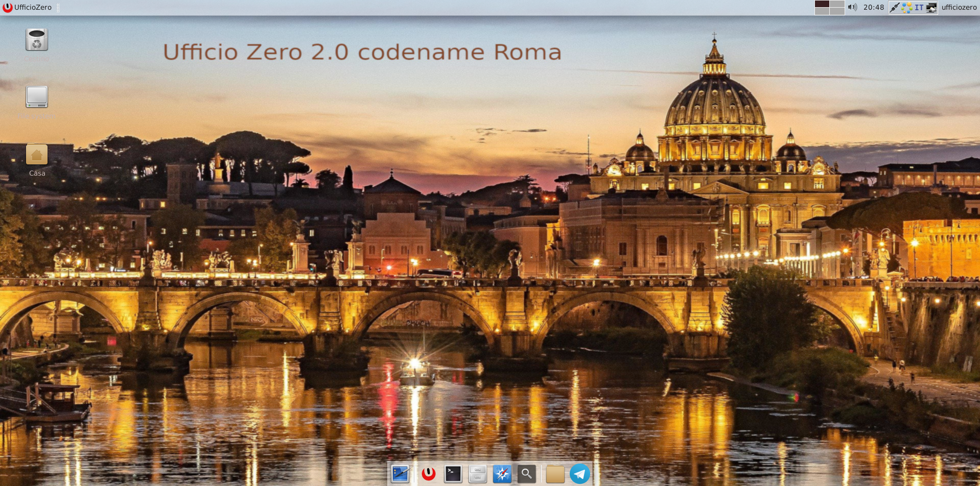Click the network connection tray icon

click(x=931, y=7)
